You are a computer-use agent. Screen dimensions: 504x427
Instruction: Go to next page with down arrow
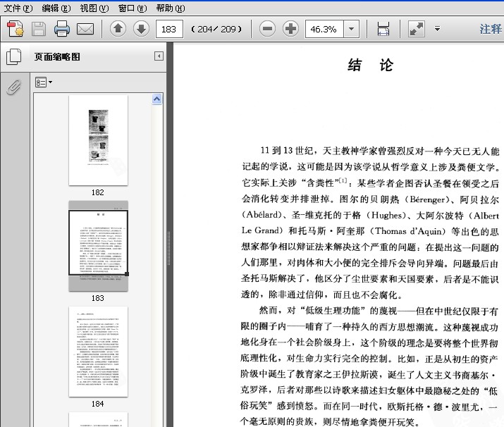141,29
